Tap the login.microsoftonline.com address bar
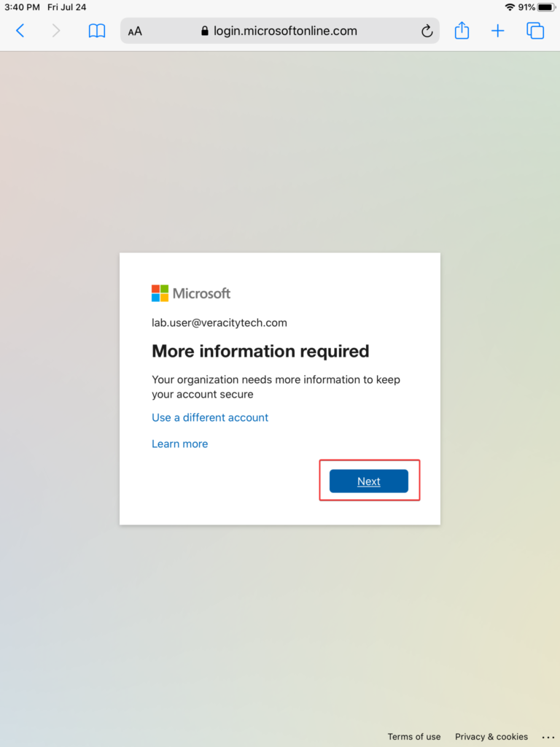This screenshot has height=747, width=560. (285, 31)
